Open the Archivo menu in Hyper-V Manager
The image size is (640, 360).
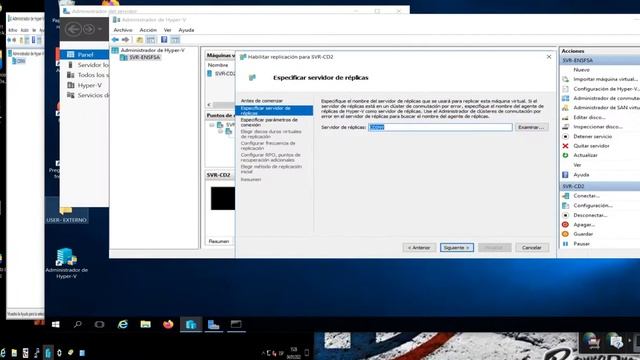click(x=123, y=30)
